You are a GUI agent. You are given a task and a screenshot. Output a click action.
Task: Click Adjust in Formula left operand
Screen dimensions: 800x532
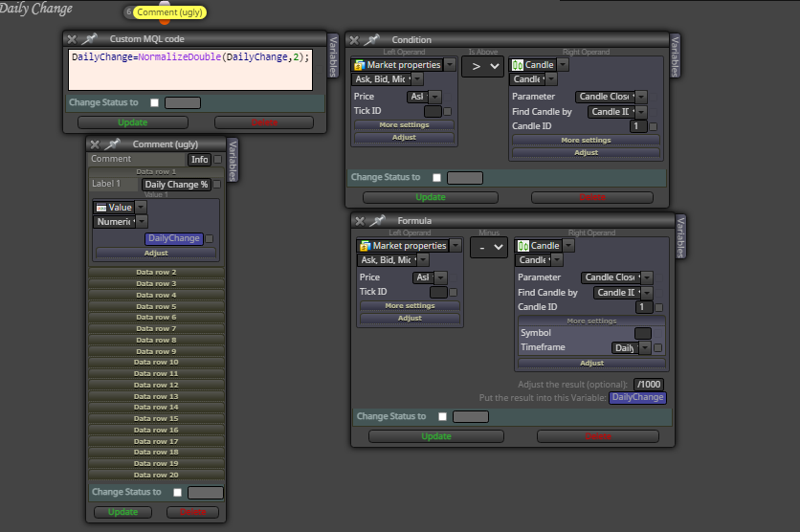click(x=410, y=319)
